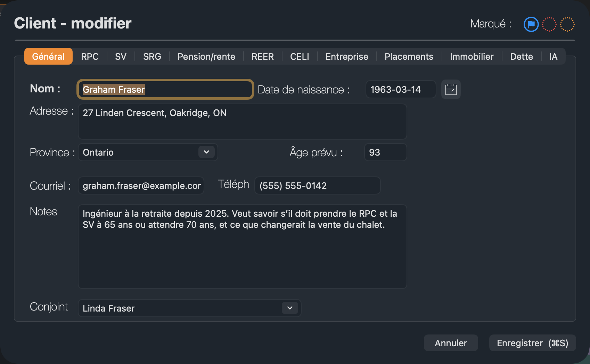Screen dimensions: 590x364
Task: Click the Annuler button
Action: point(451,343)
